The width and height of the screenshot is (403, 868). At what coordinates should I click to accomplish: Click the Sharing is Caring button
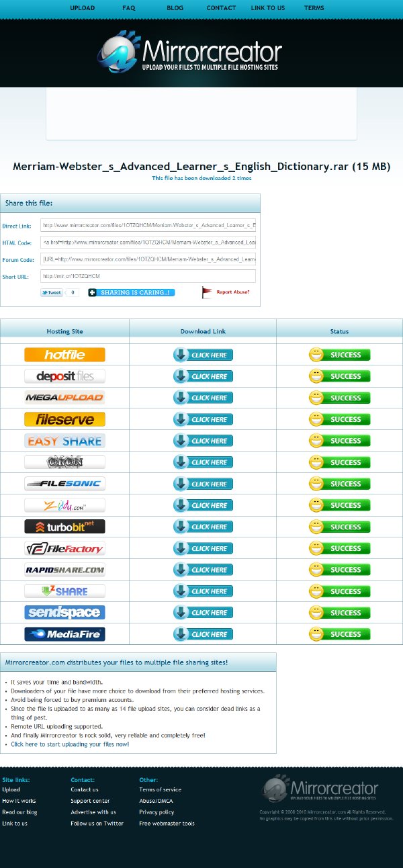coord(132,293)
